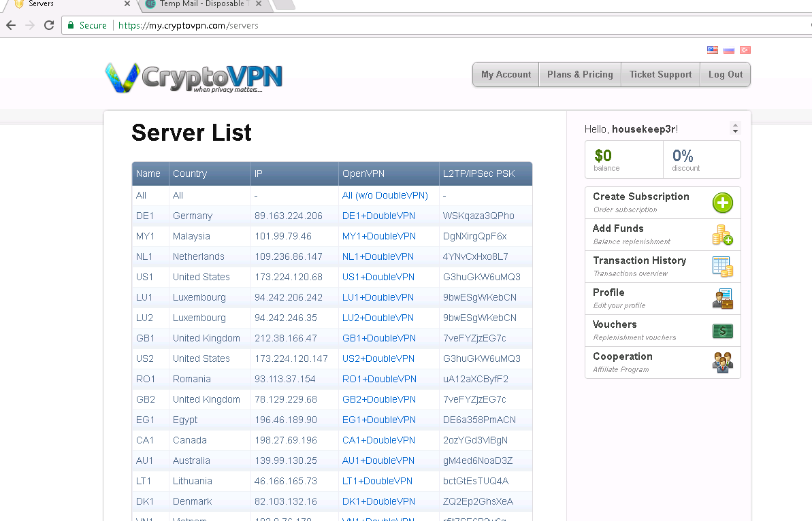The height and width of the screenshot is (521, 812).
Task: Click the Log Out button
Action: (725, 75)
